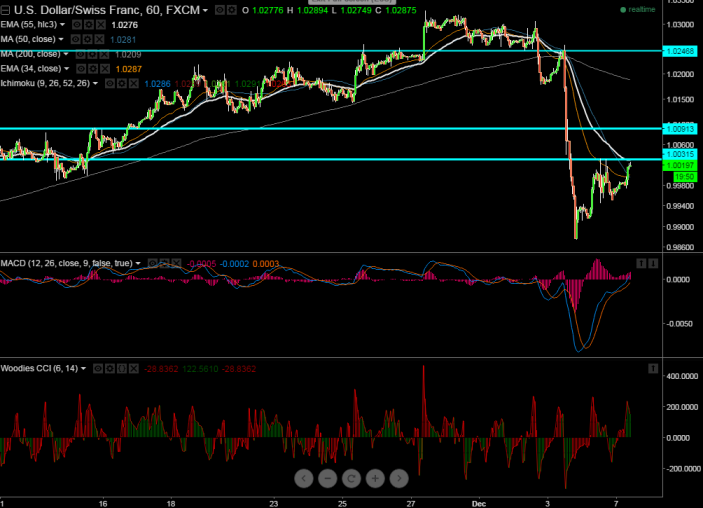Viewport: 703px width, 508px height.
Task: Hide the Ichimoku indicator with eye icon
Action: click(x=110, y=83)
